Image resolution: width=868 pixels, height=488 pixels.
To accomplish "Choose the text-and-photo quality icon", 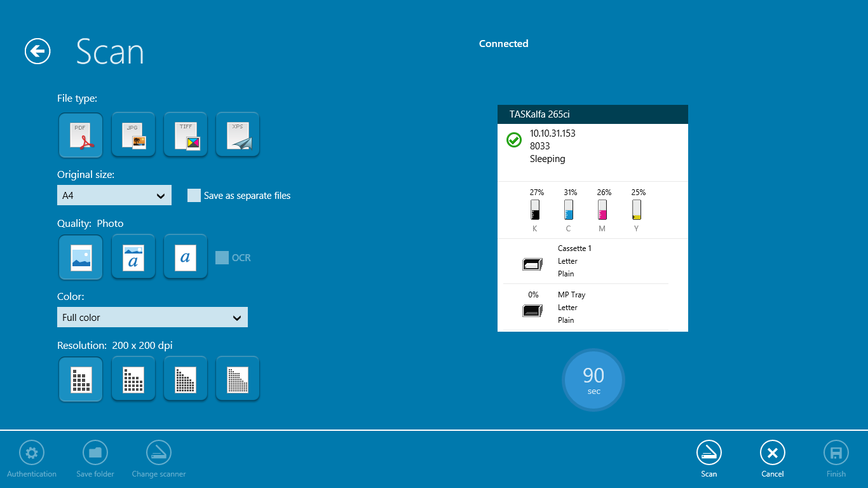I will click(x=133, y=257).
